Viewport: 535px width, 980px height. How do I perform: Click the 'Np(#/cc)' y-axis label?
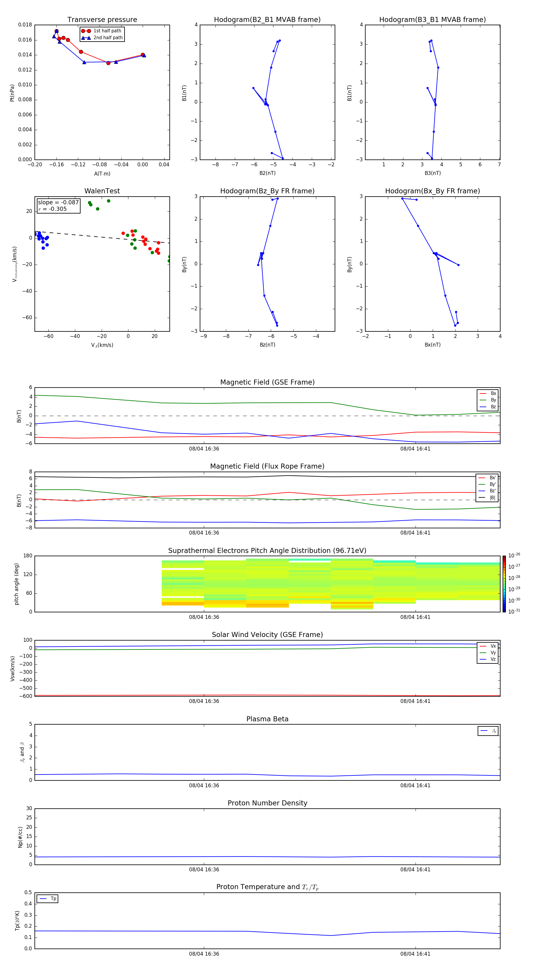coord(20,837)
